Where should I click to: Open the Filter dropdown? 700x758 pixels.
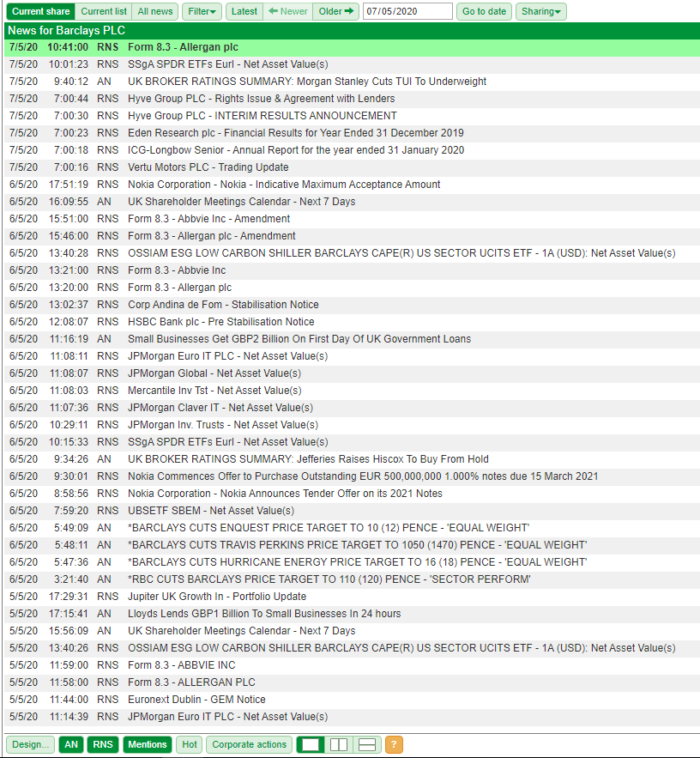tap(202, 12)
